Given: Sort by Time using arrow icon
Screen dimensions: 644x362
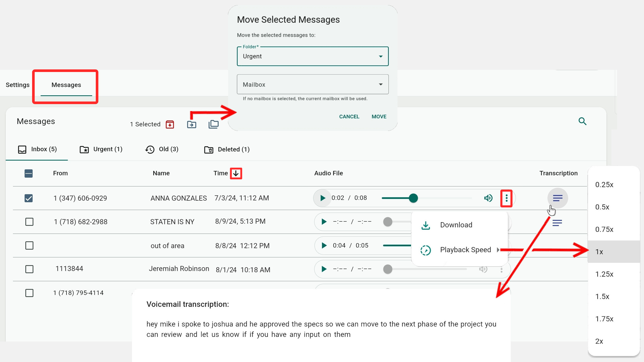Looking at the screenshot, I should tap(236, 173).
